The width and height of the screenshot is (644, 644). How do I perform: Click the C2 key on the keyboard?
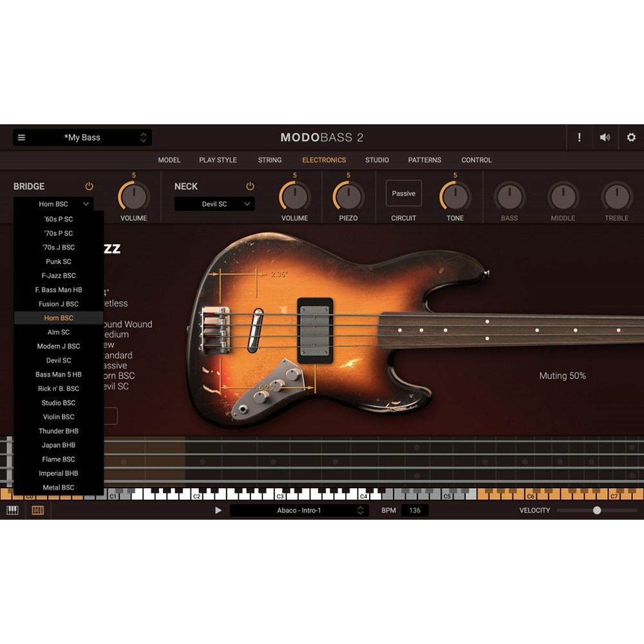(196, 495)
